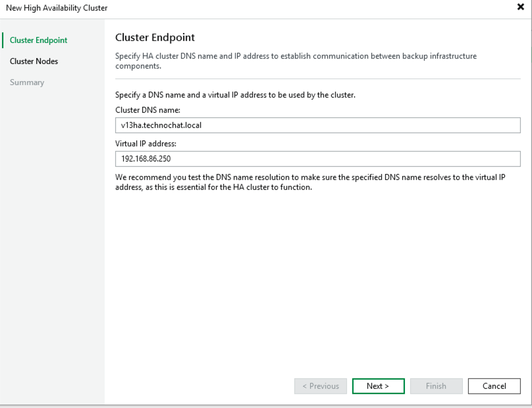The image size is (532, 408).
Task: Click the 'Cluster DNS name:' label
Action: click(x=147, y=110)
